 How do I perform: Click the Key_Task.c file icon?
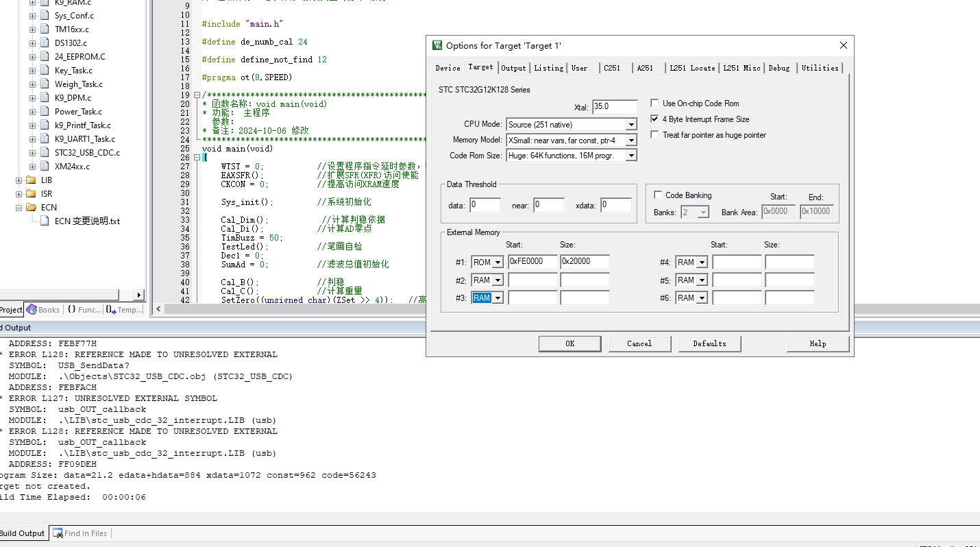[45, 70]
